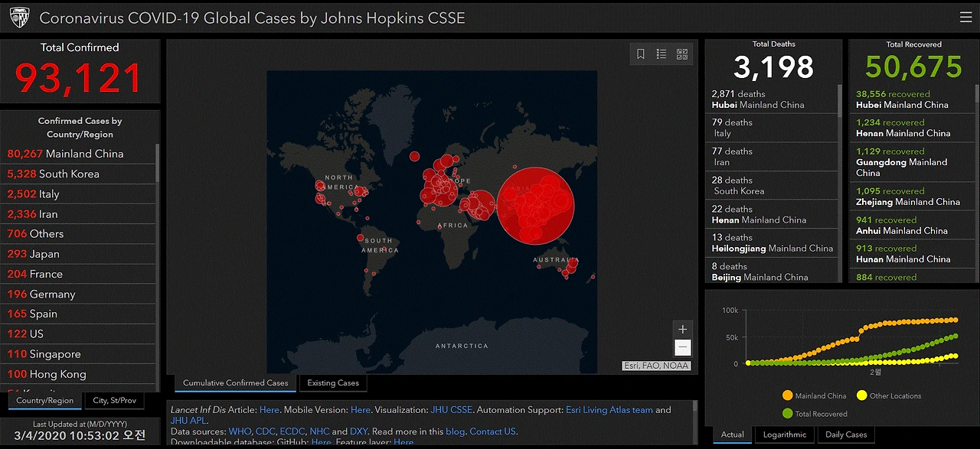Image resolution: width=980 pixels, height=449 pixels.
Task: Click the 1,095 recovered Zhejiang entry
Action: tap(911, 197)
